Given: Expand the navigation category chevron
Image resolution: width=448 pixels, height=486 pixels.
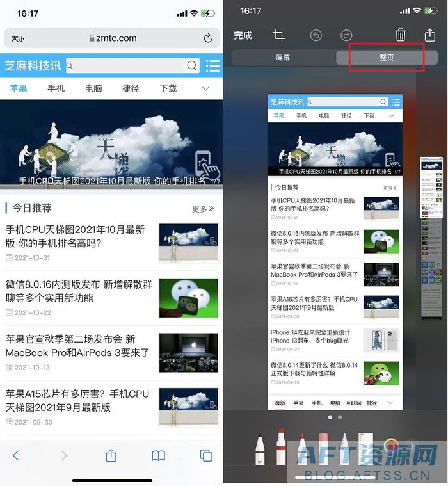Looking at the screenshot, I should pos(205,88).
